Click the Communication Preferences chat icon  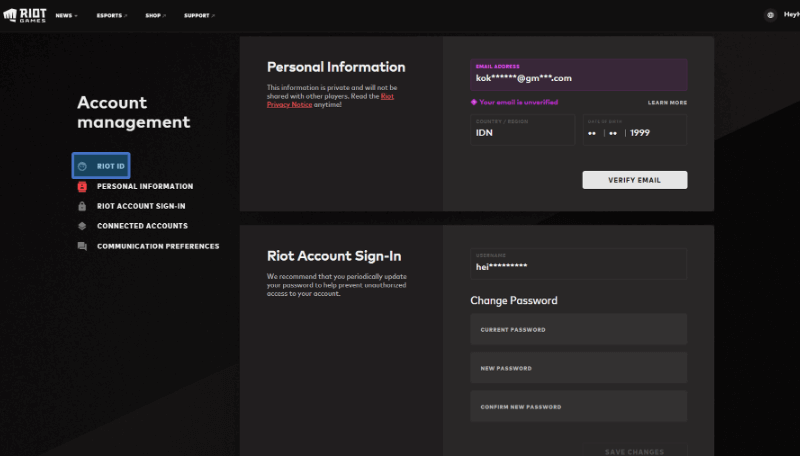82,246
